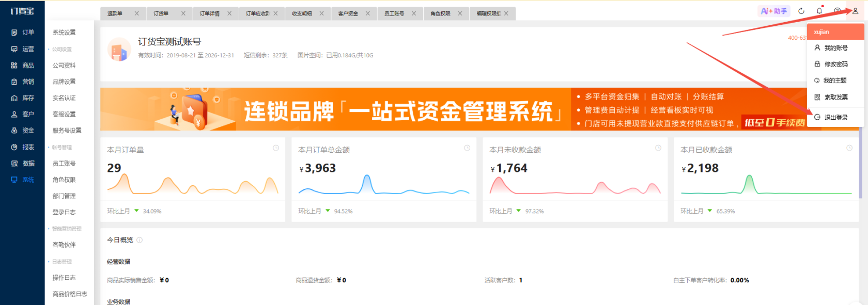Image resolution: width=868 pixels, height=305 pixels.
Task: Open the AI+助手 assistant
Action: tap(773, 11)
